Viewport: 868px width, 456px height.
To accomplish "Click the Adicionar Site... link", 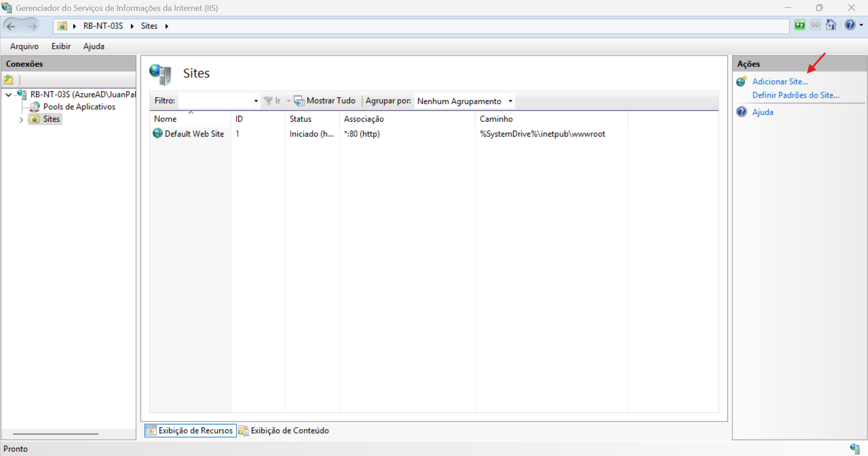I will [x=780, y=81].
